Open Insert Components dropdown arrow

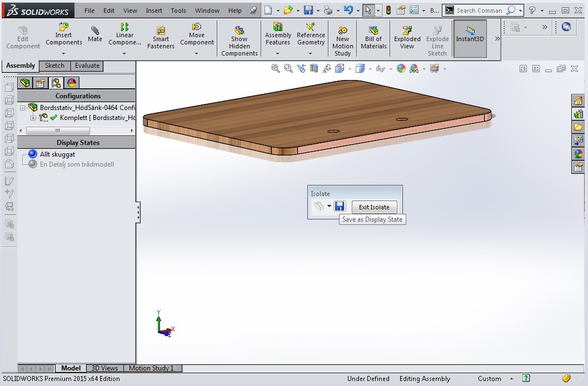[x=63, y=54]
